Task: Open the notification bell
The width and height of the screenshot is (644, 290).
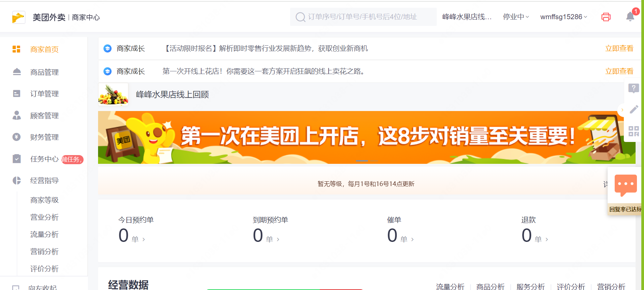Action: click(x=630, y=16)
